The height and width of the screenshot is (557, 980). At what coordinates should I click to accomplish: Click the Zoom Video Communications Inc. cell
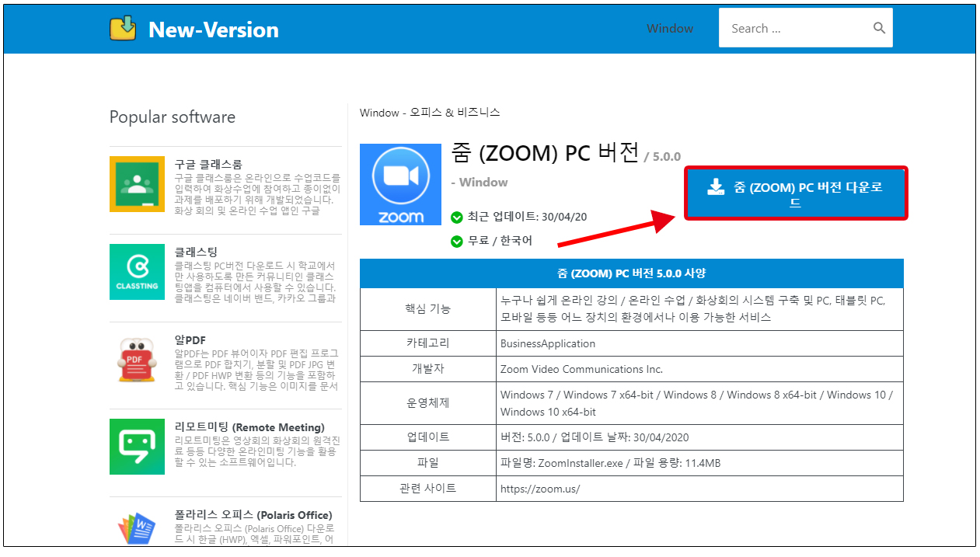(581, 369)
